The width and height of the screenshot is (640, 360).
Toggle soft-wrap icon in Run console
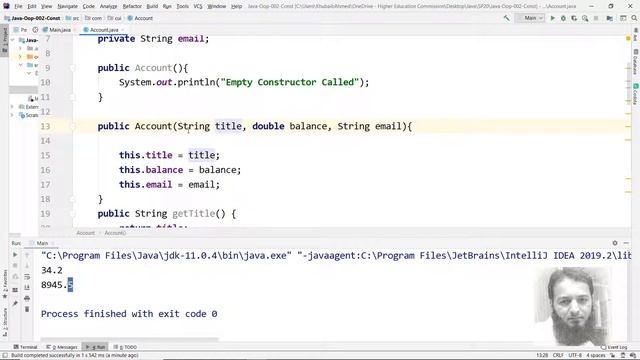coord(27,276)
